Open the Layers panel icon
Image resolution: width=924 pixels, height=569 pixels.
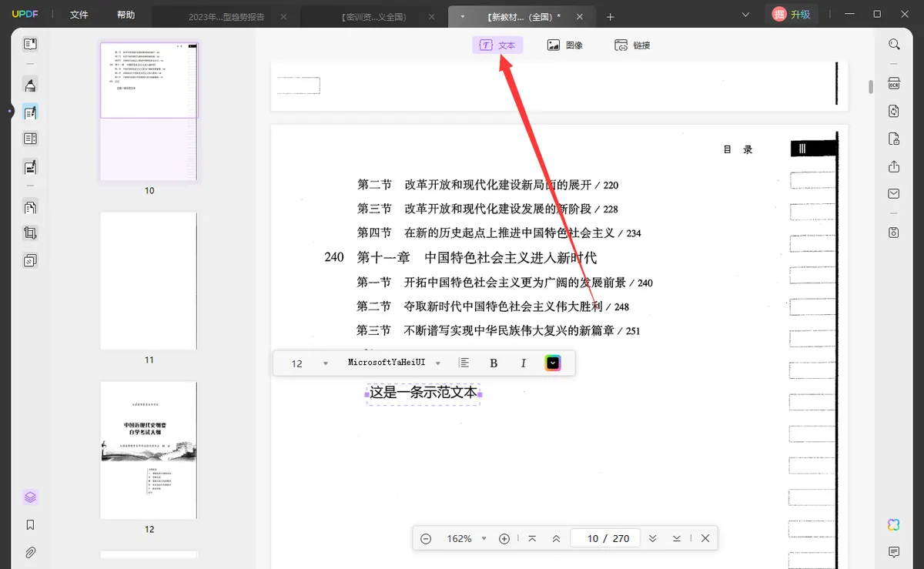coord(30,497)
